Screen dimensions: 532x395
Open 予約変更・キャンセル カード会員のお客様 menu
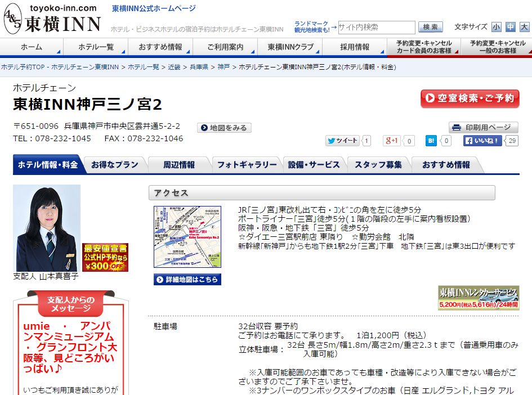[x=424, y=47]
